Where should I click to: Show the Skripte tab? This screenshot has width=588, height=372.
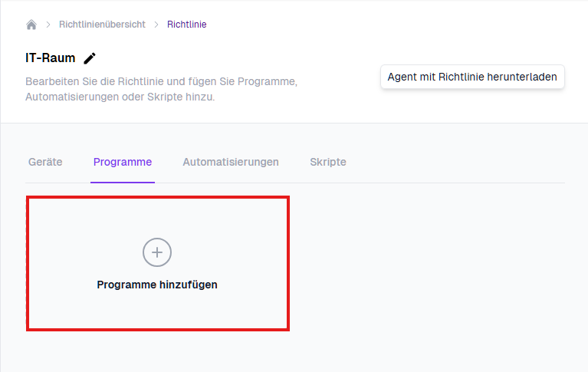click(x=328, y=162)
